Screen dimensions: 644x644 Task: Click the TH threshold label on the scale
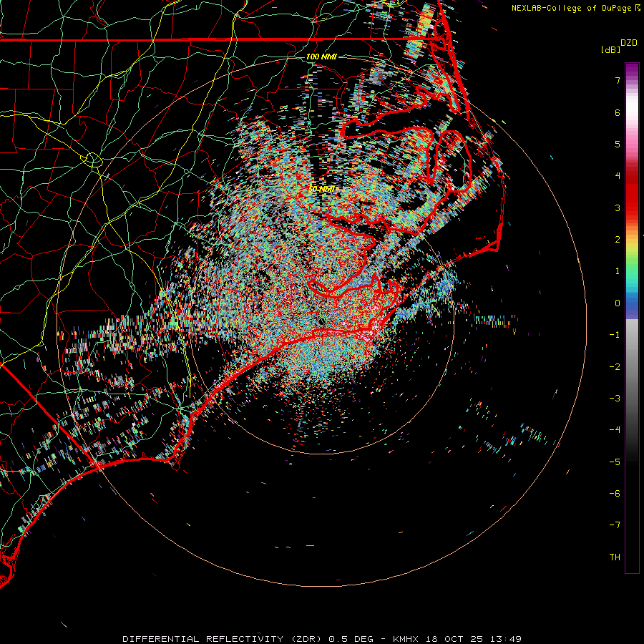pyautogui.click(x=615, y=557)
